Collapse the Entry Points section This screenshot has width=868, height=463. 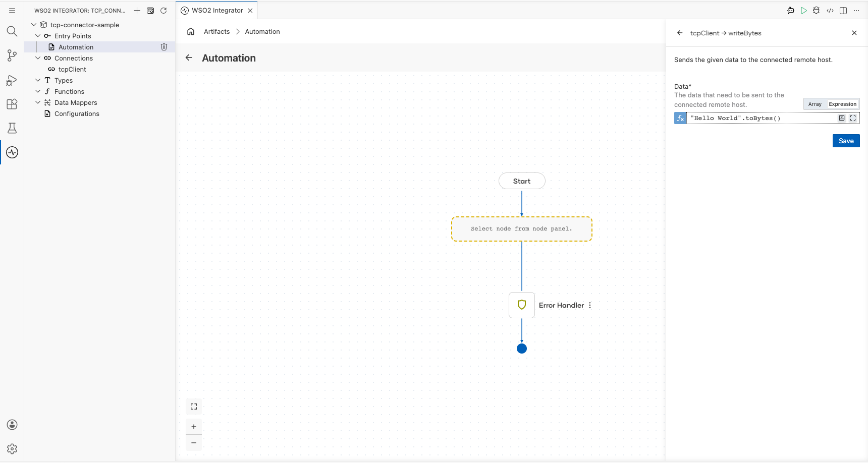[x=38, y=36]
